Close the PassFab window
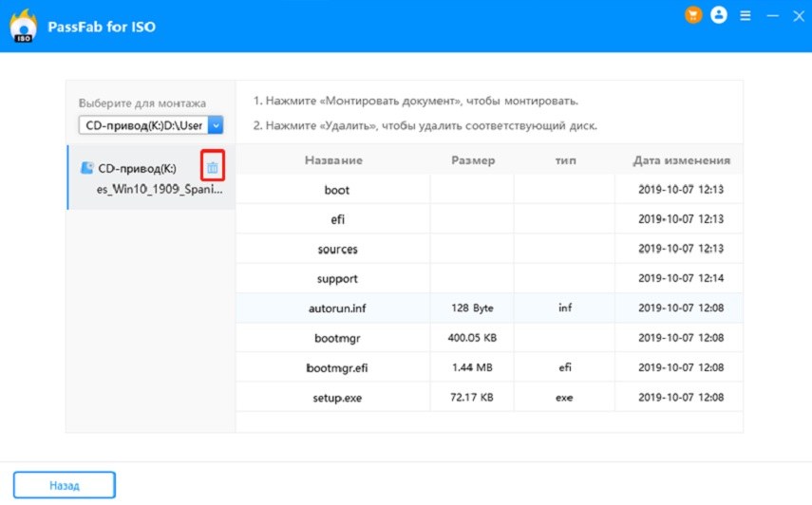 pyautogui.click(x=799, y=16)
